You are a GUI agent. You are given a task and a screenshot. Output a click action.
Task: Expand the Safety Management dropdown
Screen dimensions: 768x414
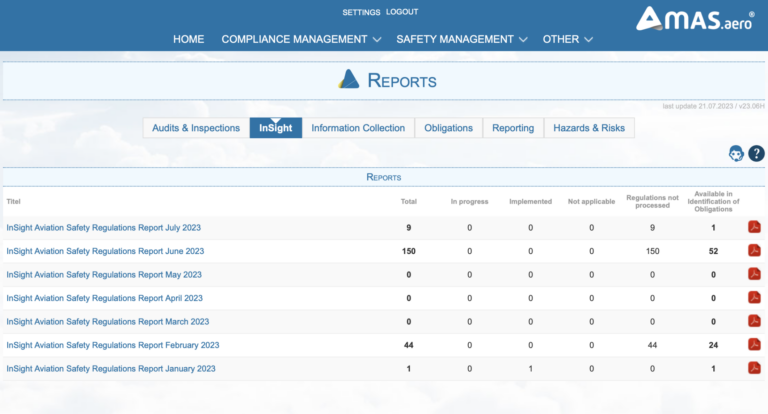click(x=461, y=39)
